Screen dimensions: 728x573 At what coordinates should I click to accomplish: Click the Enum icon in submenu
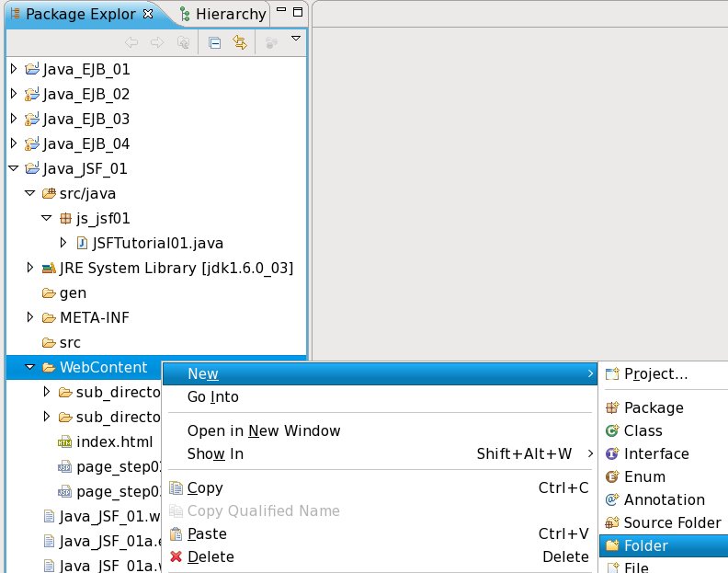click(x=612, y=476)
